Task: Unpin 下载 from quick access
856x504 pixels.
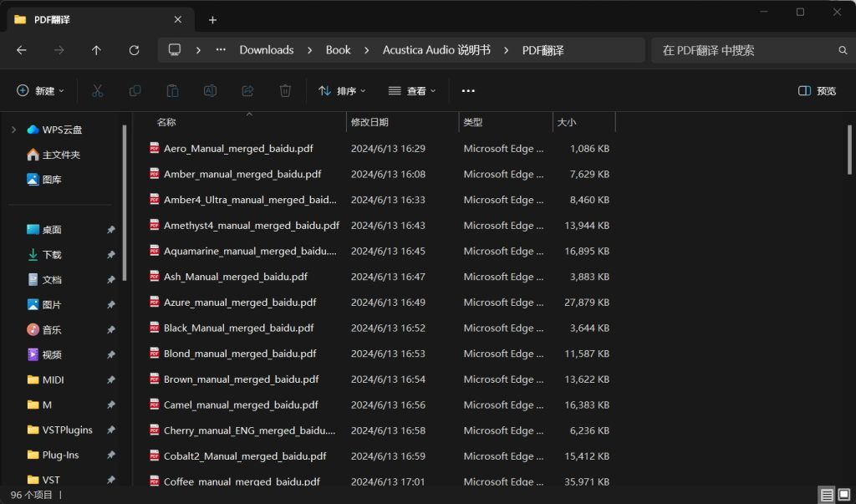Action: click(x=111, y=255)
